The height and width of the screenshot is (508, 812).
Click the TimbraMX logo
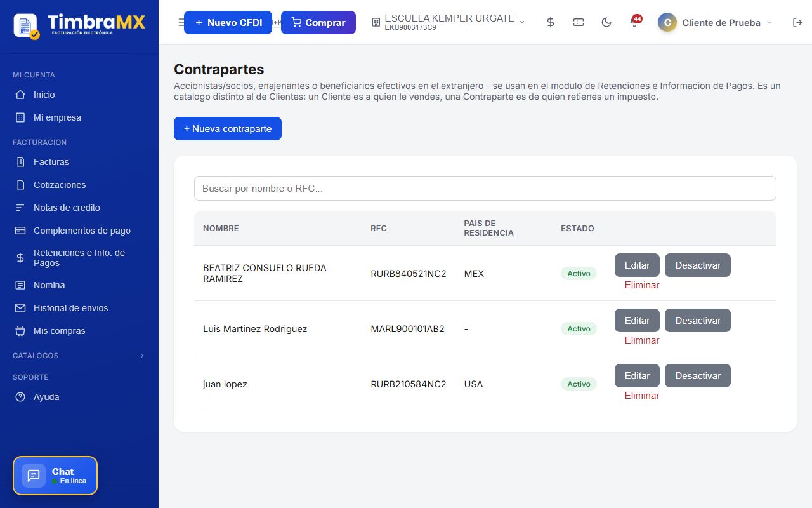(79, 25)
